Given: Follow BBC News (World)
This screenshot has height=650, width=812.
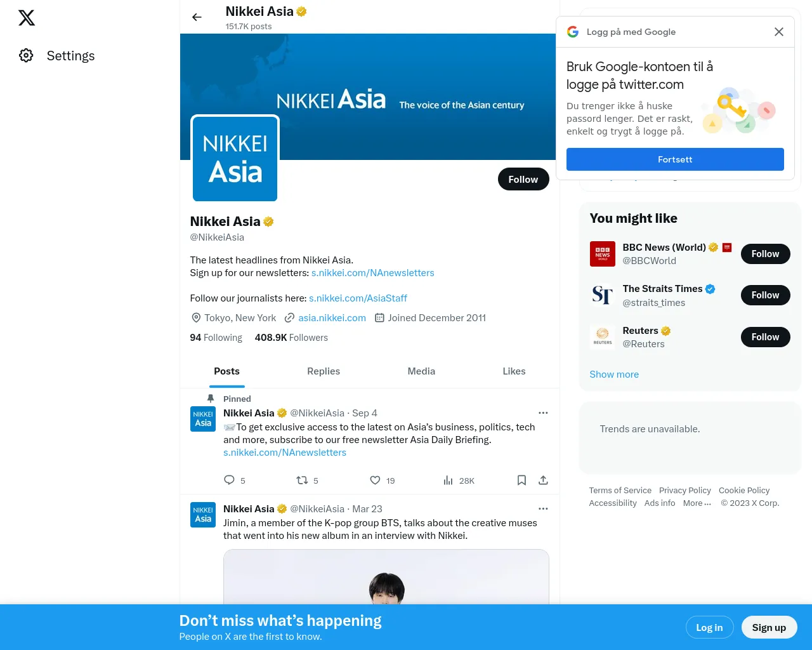Looking at the screenshot, I should pos(765,254).
